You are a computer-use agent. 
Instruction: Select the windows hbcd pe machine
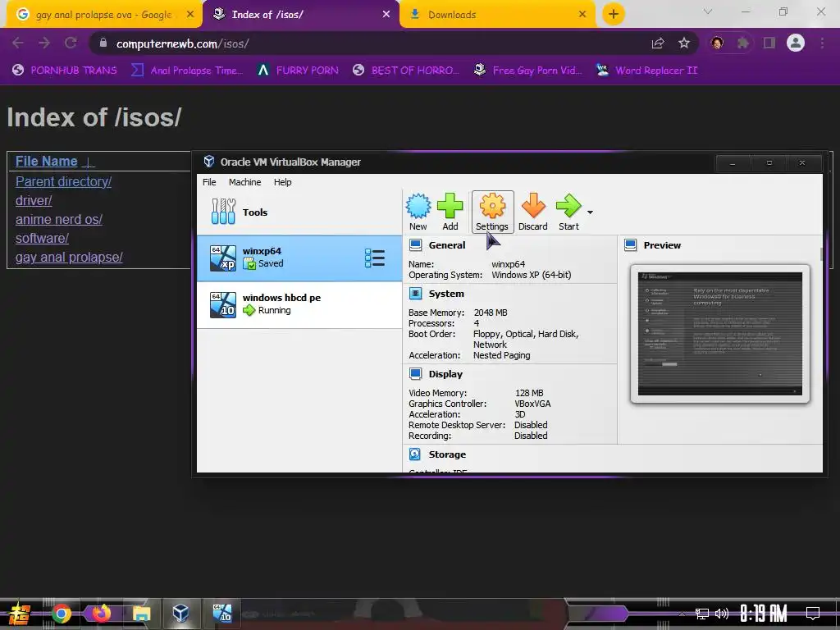[299, 304]
